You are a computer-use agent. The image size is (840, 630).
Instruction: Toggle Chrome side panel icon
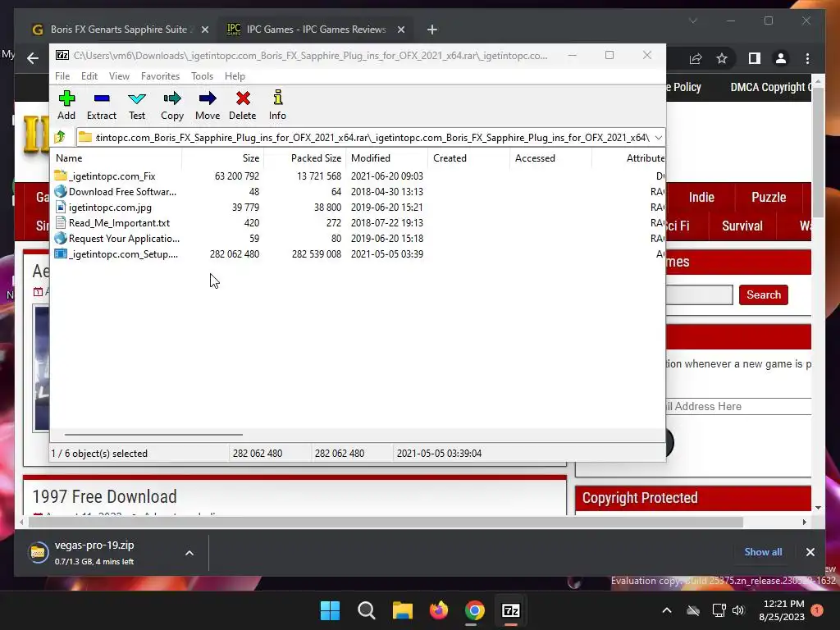(x=755, y=58)
